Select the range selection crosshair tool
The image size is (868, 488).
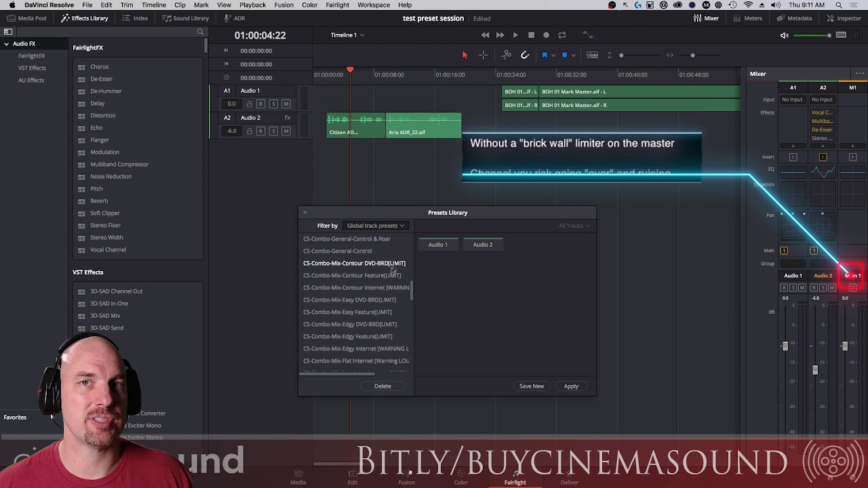click(483, 55)
